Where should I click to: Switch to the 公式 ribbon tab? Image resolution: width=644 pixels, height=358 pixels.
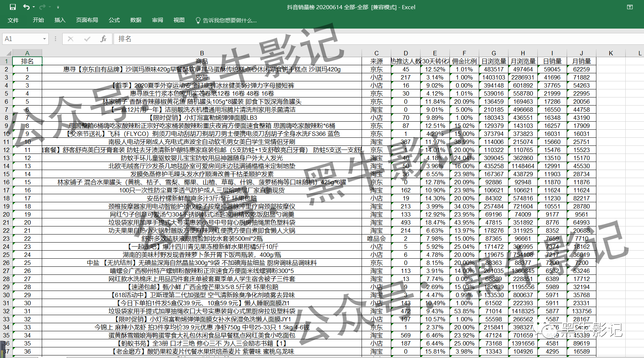pos(114,20)
